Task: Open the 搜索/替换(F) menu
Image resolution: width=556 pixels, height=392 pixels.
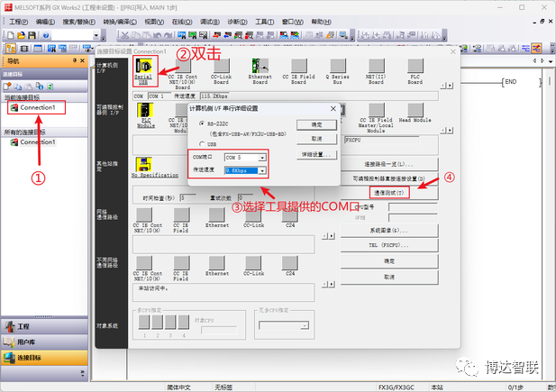Action: pos(79,22)
